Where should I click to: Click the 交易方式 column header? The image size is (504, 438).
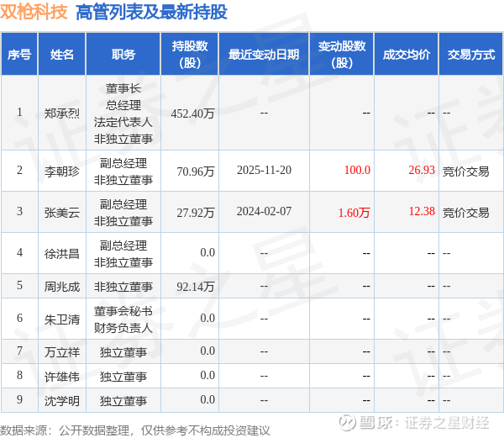[471, 55]
